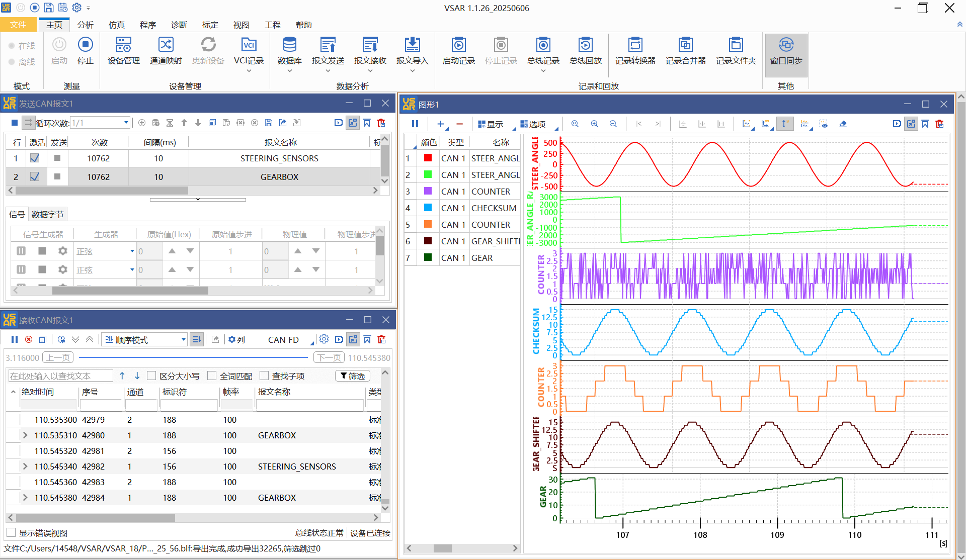Image resolution: width=966 pixels, height=560 pixels.
Task: Pause receiving in 接收CAN报文1 window
Action: [15, 339]
